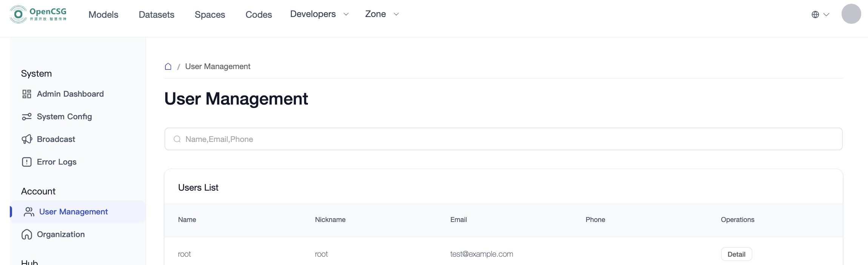Click the OpenCSG logo
The height and width of the screenshot is (265, 868).
(38, 14)
